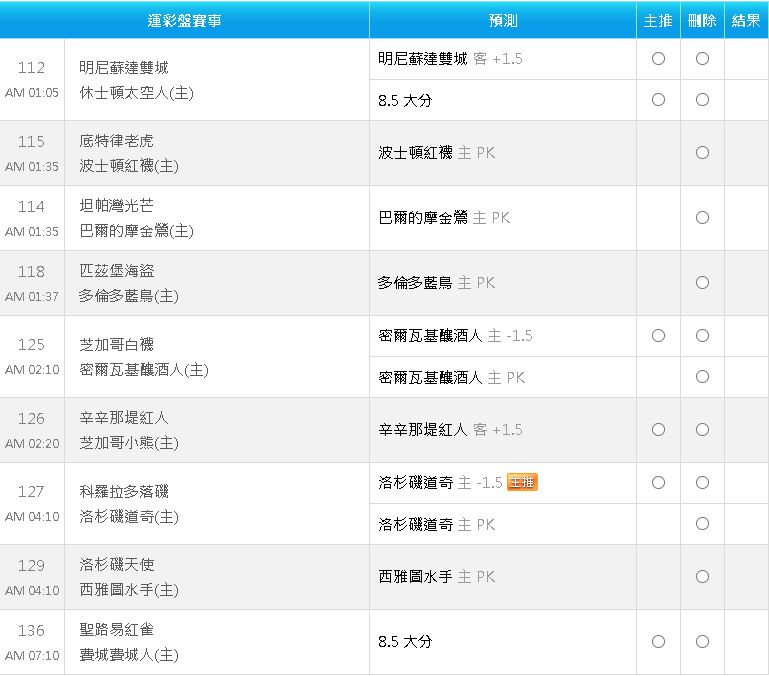Select 刪除 radio for 洛杉磯道奇 主 -1.5
Image resolution: width=769 pixels, height=676 pixels.
click(702, 483)
